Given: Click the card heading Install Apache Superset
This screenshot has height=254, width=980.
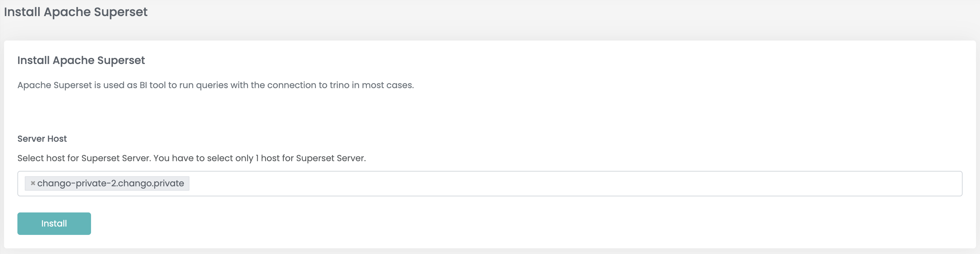Looking at the screenshot, I should tap(81, 60).
